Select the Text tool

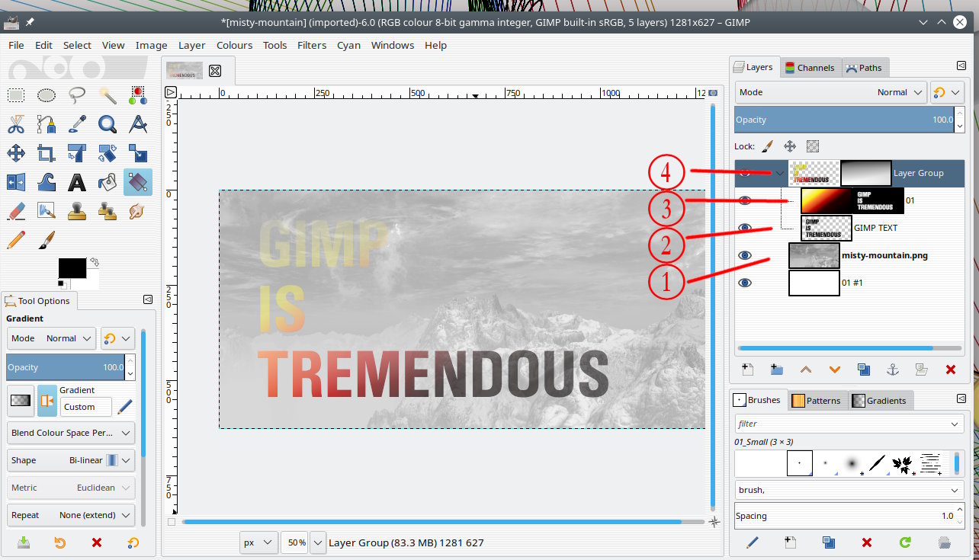coord(77,182)
